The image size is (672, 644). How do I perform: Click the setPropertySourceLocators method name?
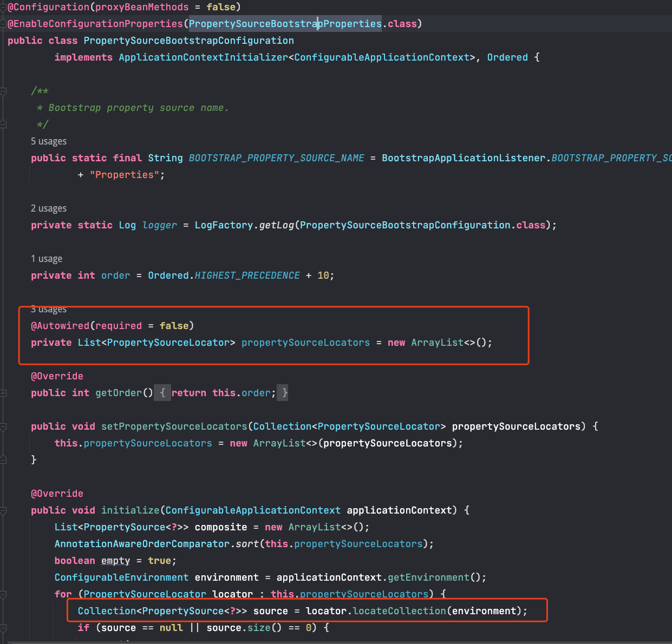[174, 426]
